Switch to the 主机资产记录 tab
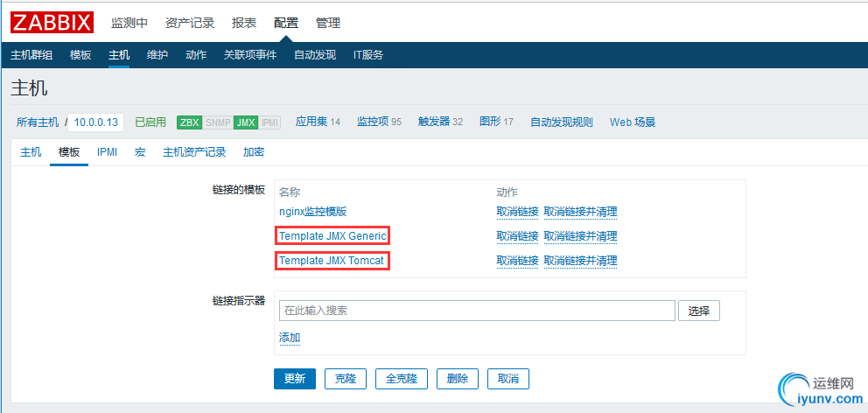868x413 pixels. [x=194, y=152]
